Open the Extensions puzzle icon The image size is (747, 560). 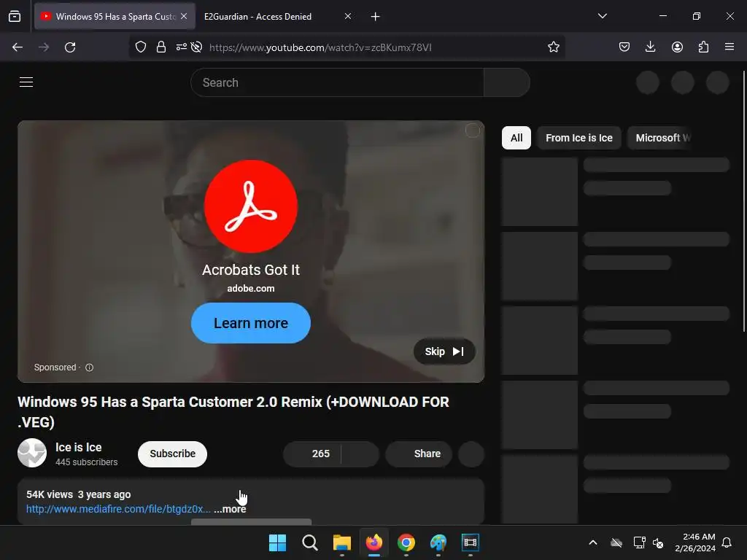703,47
